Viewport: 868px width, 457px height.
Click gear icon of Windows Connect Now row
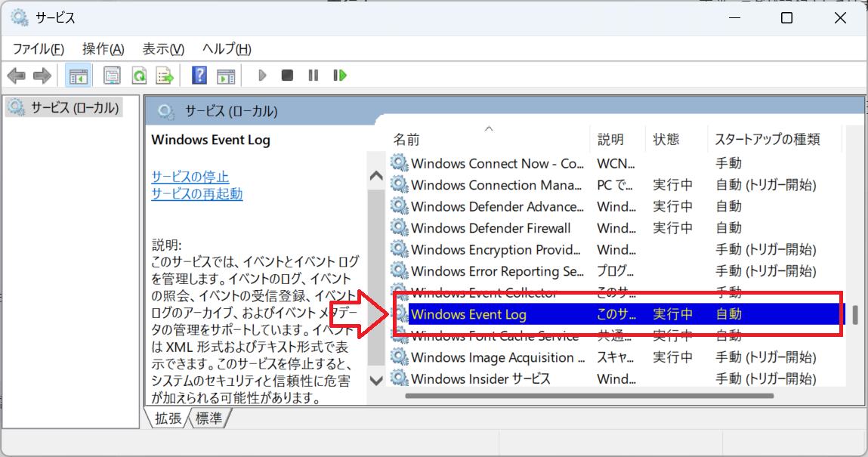[x=399, y=162]
